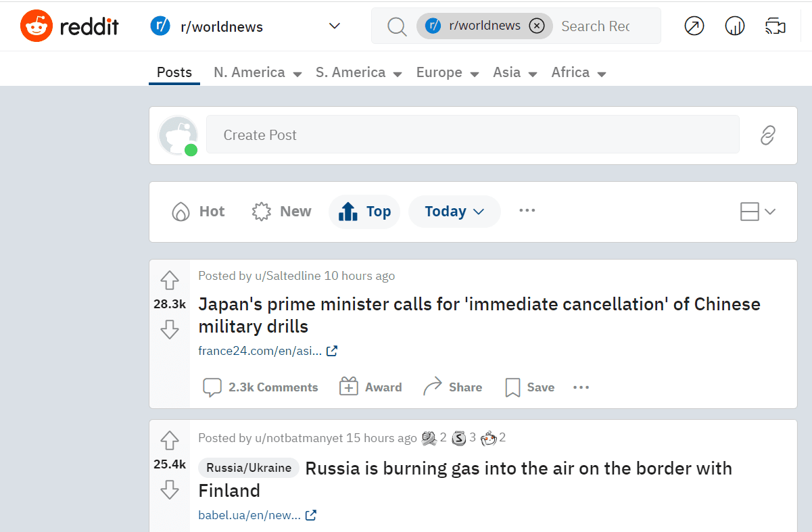The image size is (812, 532).
Task: Click the Create Post input field
Action: 473,135
